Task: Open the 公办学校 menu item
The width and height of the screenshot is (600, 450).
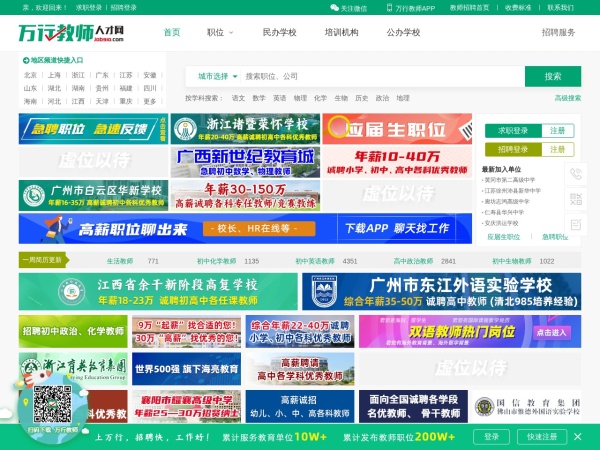Action: pos(403,33)
